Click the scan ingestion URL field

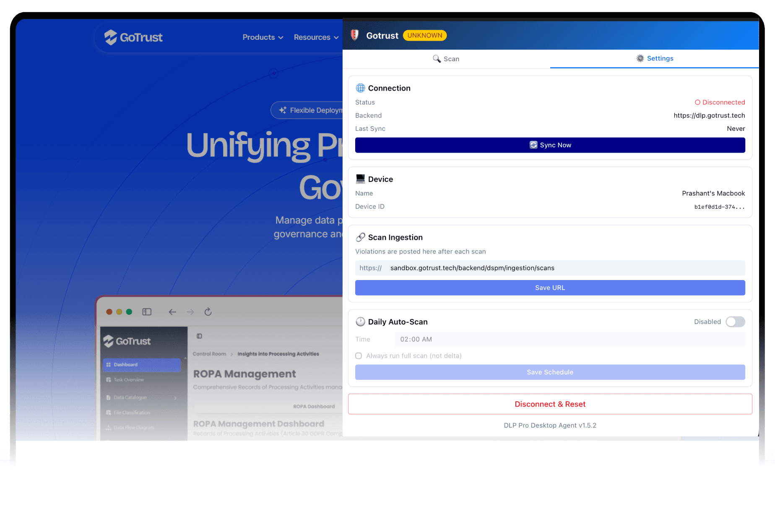coord(550,268)
